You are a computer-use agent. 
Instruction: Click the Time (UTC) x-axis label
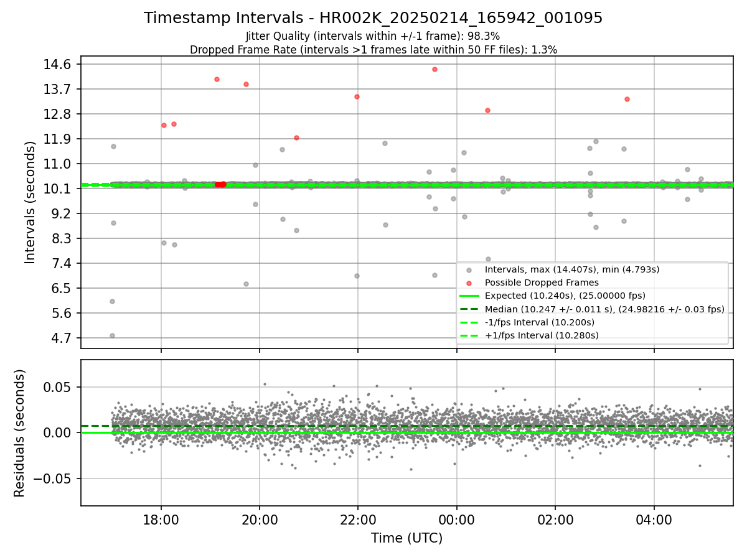[406, 538]
